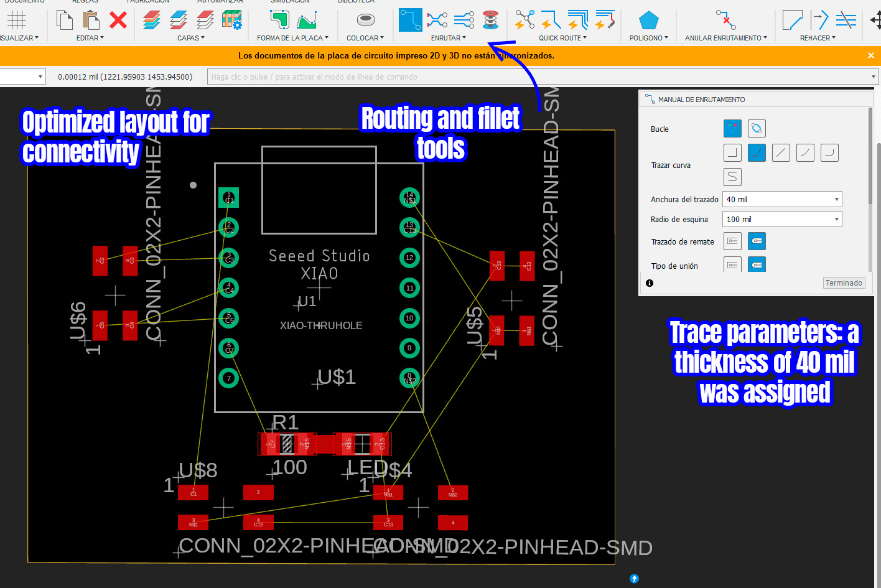The height and width of the screenshot is (588, 881).
Task: Enable the keep-loop Bucle option
Action: (x=757, y=129)
